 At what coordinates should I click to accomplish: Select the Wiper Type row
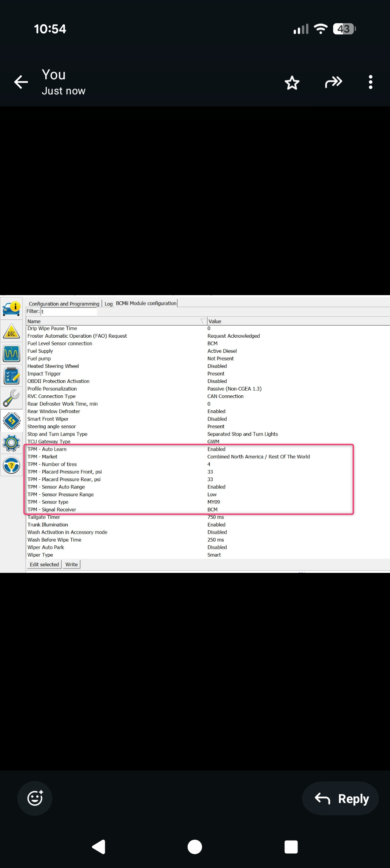point(208,555)
